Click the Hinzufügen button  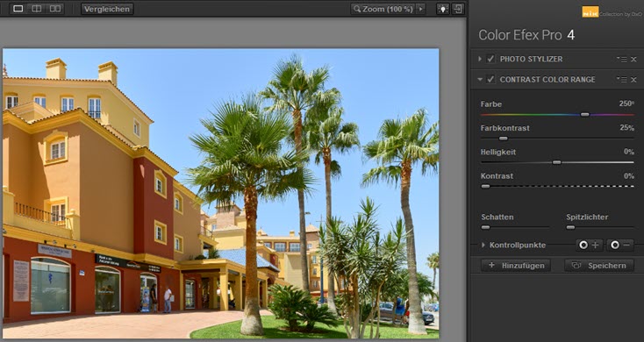coord(515,266)
